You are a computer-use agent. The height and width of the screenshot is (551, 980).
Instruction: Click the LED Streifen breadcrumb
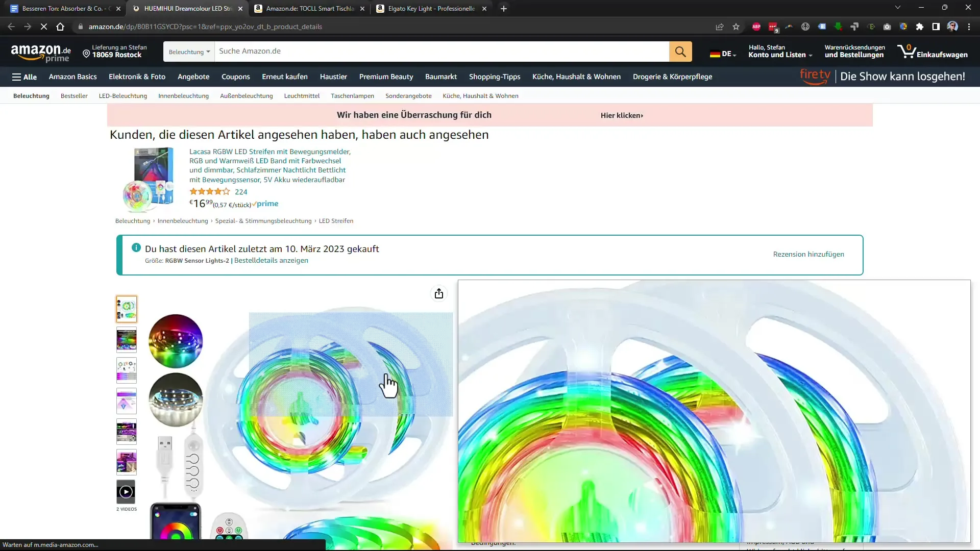(336, 221)
